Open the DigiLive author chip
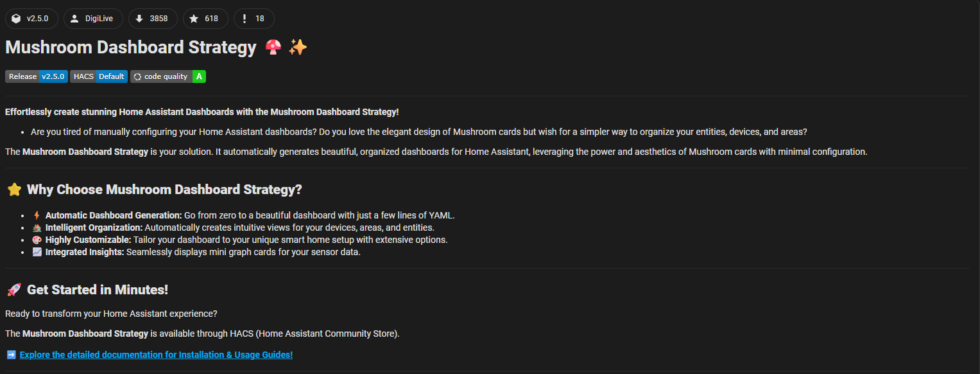This screenshot has height=374, width=980. pos(93,19)
